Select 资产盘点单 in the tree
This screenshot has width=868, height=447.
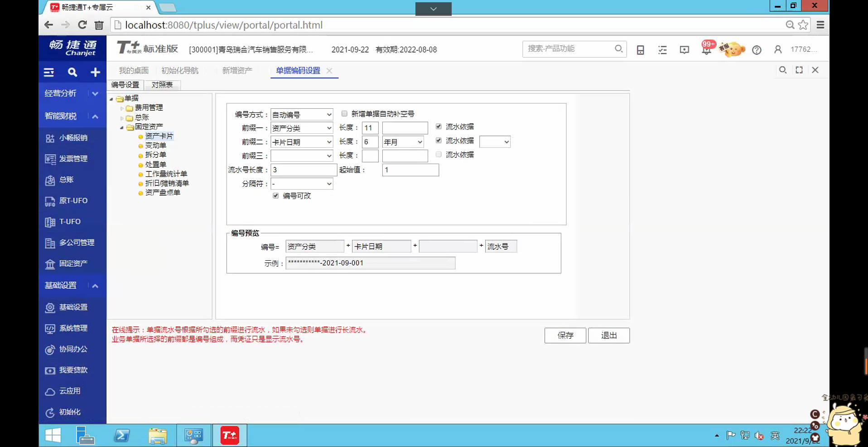click(163, 193)
